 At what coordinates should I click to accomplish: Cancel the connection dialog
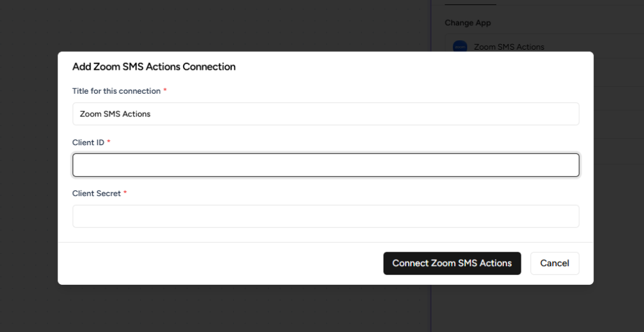coord(554,263)
